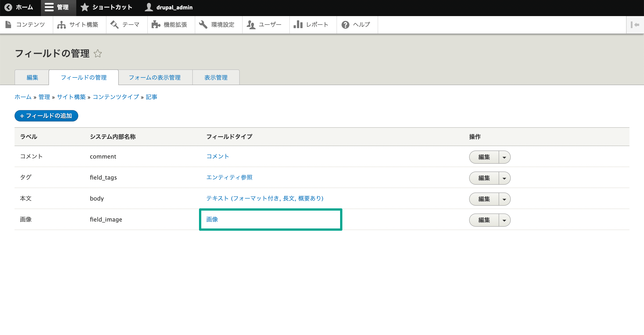Click the back-to-home arrow icon
The height and width of the screenshot is (335, 644).
(8, 8)
